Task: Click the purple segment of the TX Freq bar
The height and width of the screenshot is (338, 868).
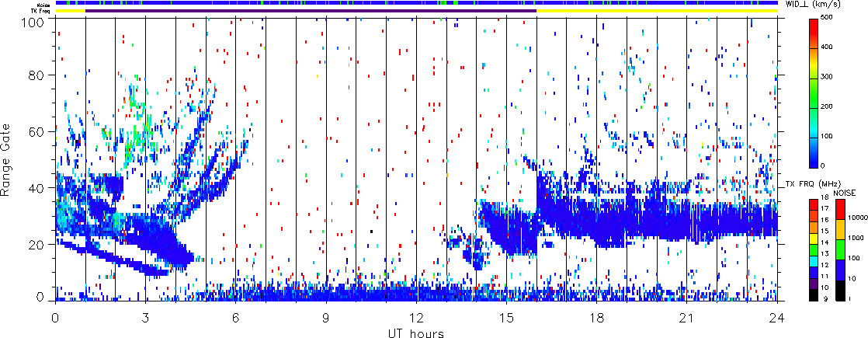Action: [x=311, y=11]
